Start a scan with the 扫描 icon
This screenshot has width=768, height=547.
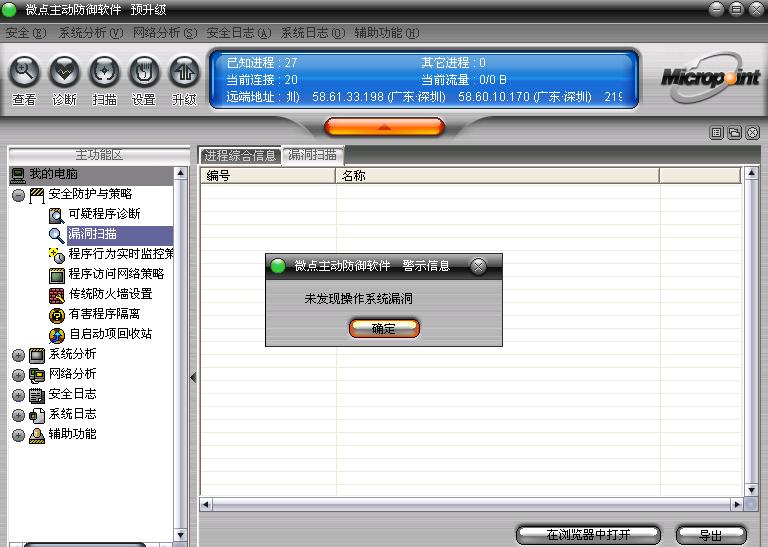[x=104, y=72]
